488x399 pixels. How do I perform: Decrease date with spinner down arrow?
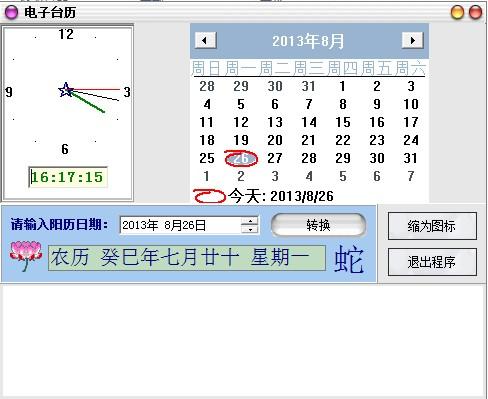pos(250,229)
